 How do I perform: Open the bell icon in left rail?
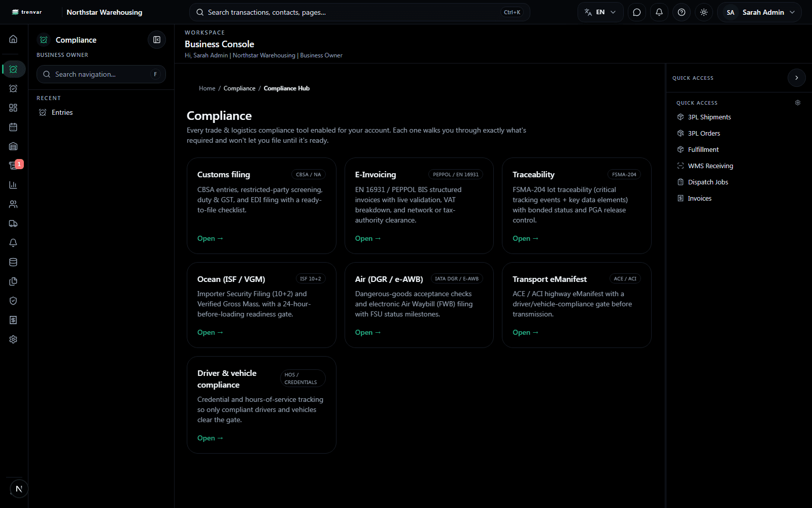[13, 243]
